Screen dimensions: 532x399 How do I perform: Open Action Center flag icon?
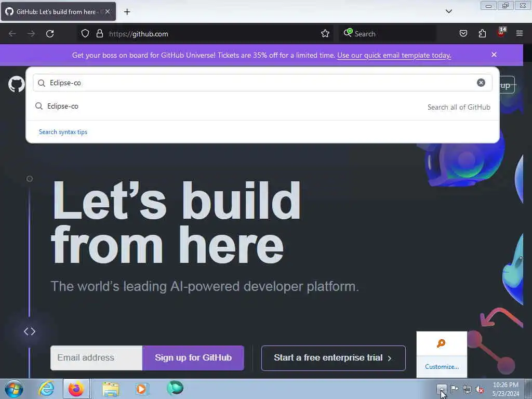(454, 389)
